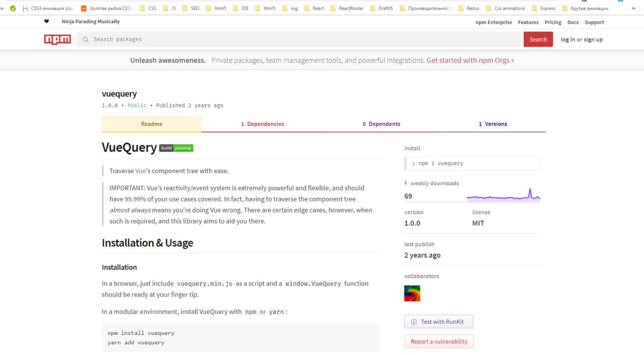Image resolution: width=644 pixels, height=355 pixels.
Task: Open Support in top nav
Action: click(x=594, y=22)
